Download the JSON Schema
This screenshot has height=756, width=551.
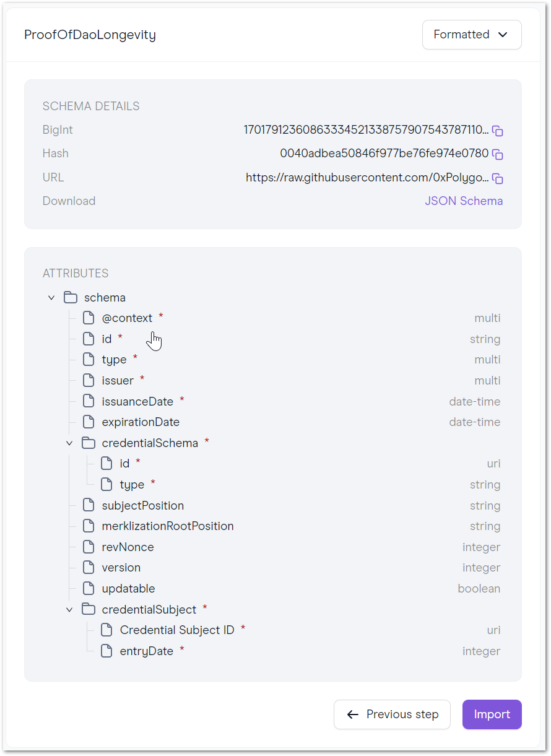click(x=464, y=201)
